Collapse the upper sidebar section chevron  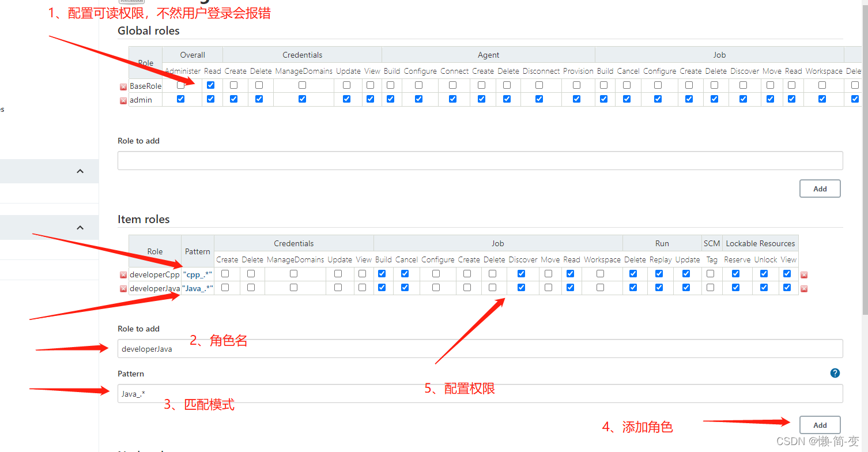[80, 171]
